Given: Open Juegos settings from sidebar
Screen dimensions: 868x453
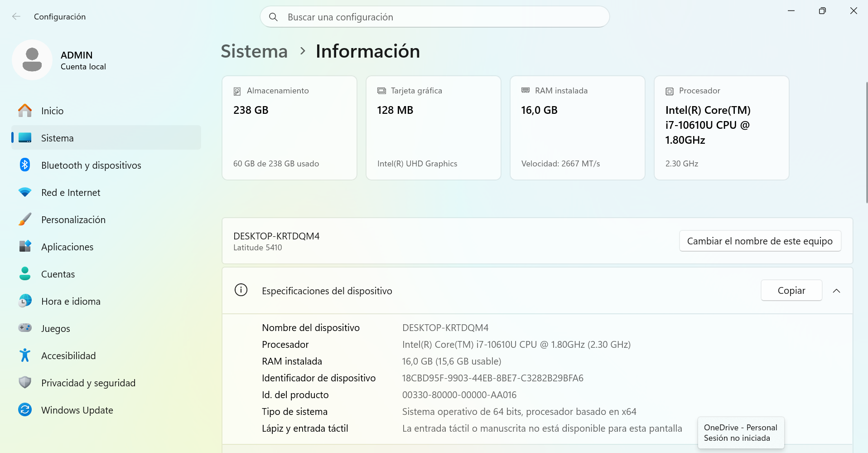Looking at the screenshot, I should click(x=55, y=328).
